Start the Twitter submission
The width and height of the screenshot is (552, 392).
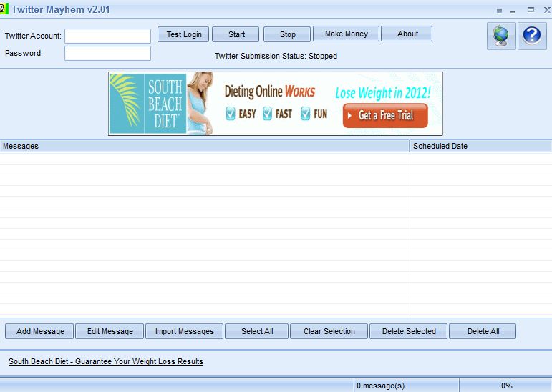click(x=236, y=34)
